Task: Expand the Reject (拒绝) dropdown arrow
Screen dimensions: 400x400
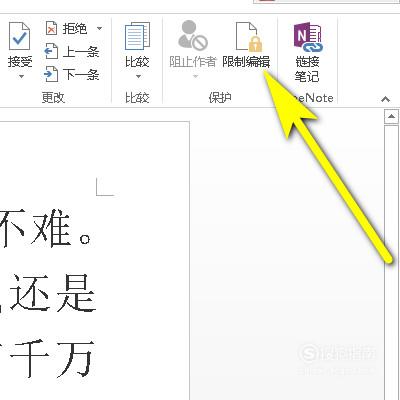Action: [99, 29]
